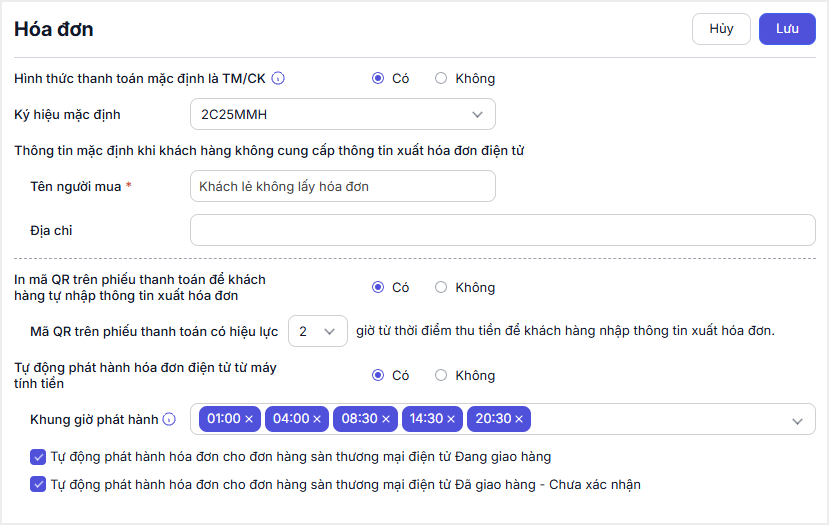Screen dimensions: 829x525
Task: Click the Tên người mua input field
Action: [343, 186]
